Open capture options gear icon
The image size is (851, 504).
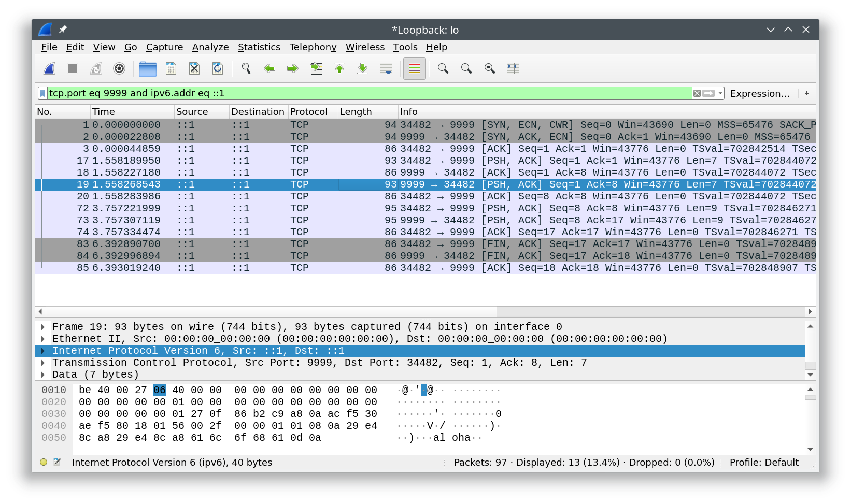[119, 68]
